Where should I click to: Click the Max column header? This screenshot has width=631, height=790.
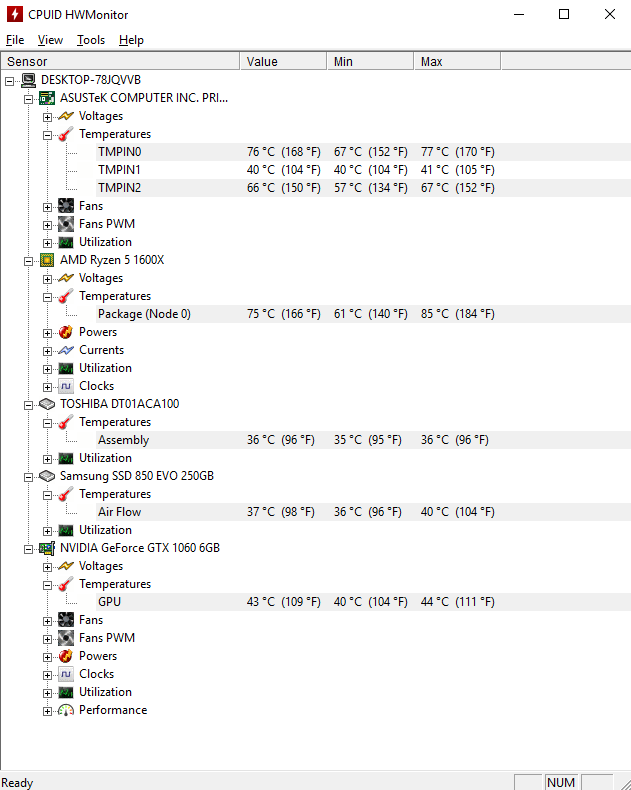[x=457, y=61]
